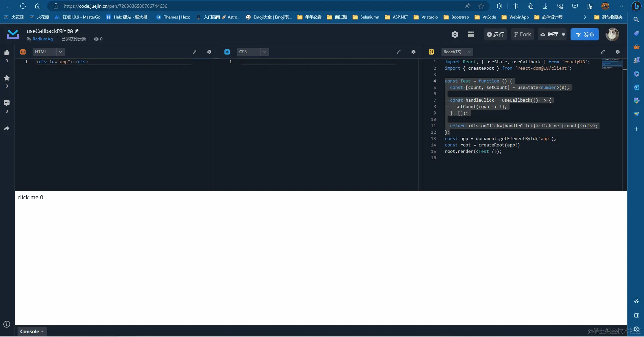Click the HTML panel type icon
Viewport: 644px width, 337px height.
[x=23, y=52]
